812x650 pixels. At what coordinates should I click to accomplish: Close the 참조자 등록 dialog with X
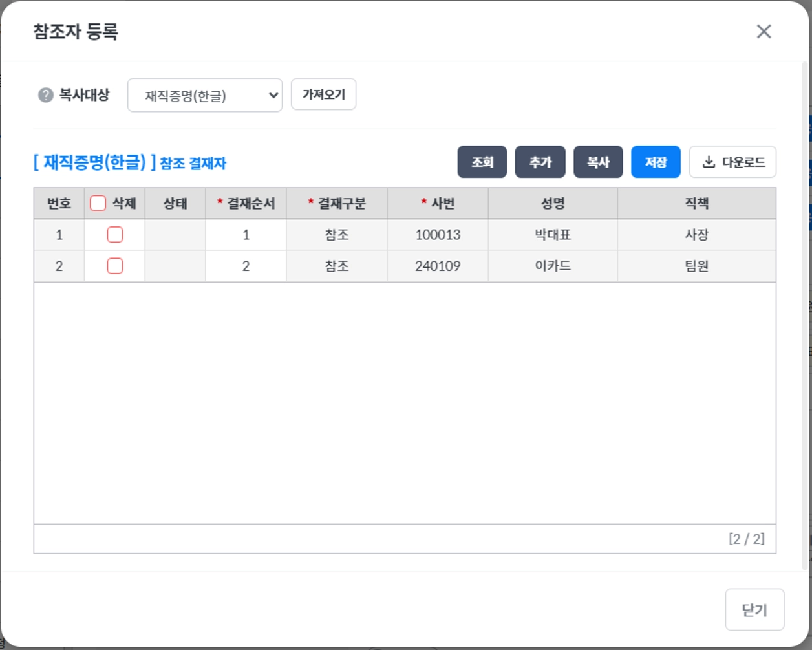pyautogui.click(x=764, y=31)
